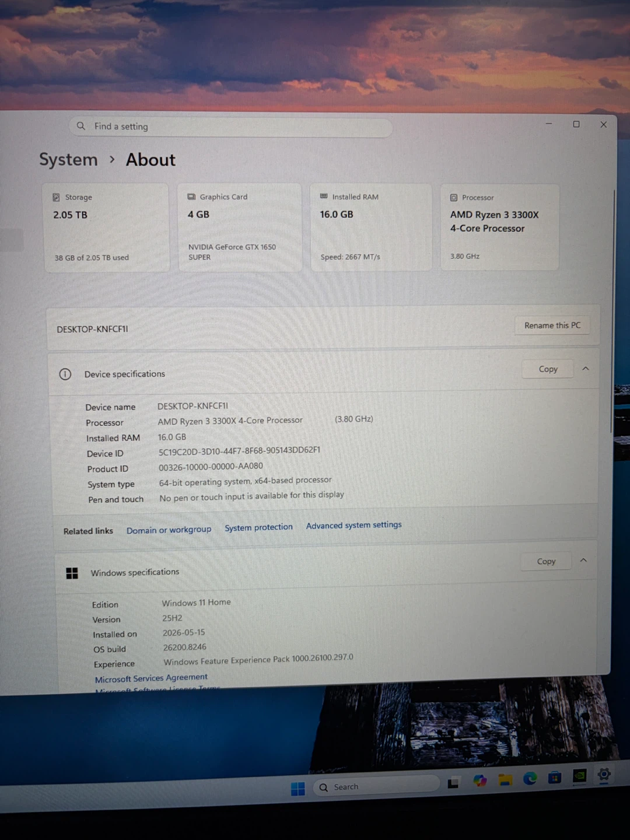Open the AMD Ryzen 3 3300X processor card
Screen dimensions: 630x840
(499, 227)
